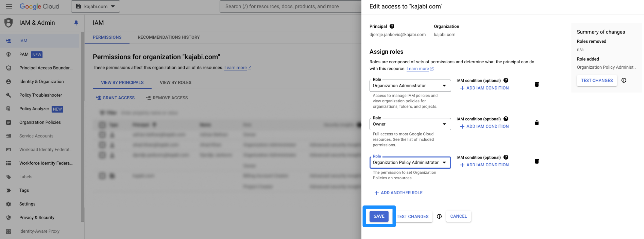The height and width of the screenshot is (239, 644).
Task: Add IAM condition for Organization Administrator role
Action: (x=484, y=88)
